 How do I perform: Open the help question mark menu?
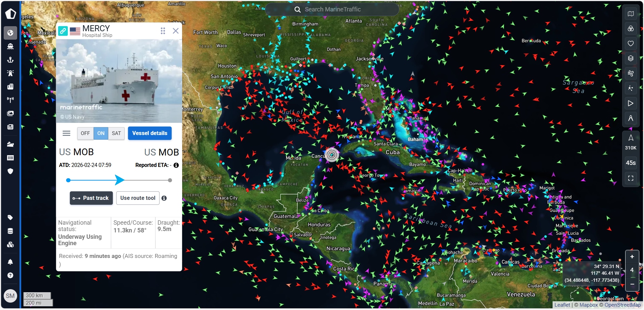[x=10, y=275]
